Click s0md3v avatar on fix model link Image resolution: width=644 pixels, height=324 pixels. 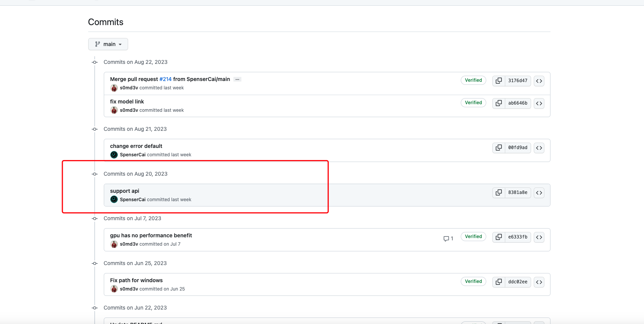tap(114, 110)
